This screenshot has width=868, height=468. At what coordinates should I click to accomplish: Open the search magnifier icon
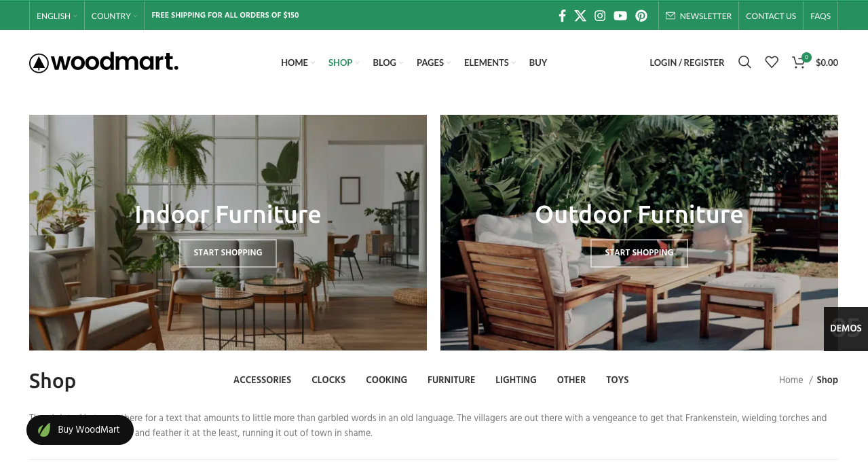pos(744,62)
